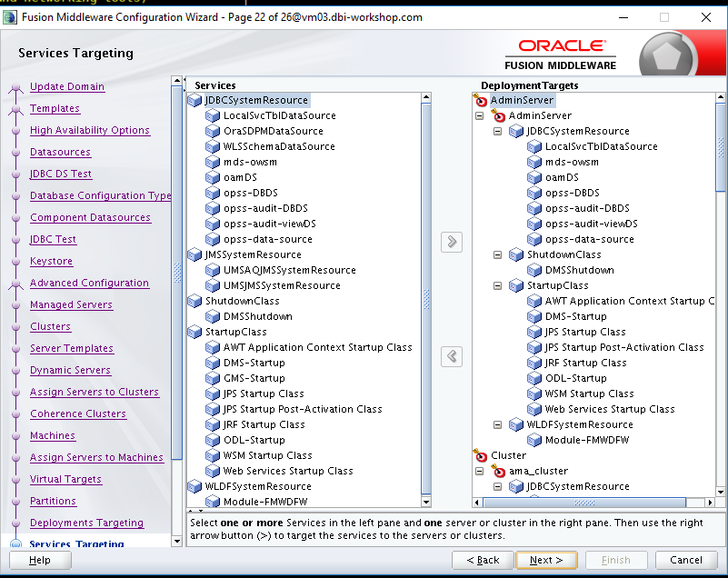
Task: Click Deployment Targets horizontal scroll left arrow
Action: click(477, 503)
